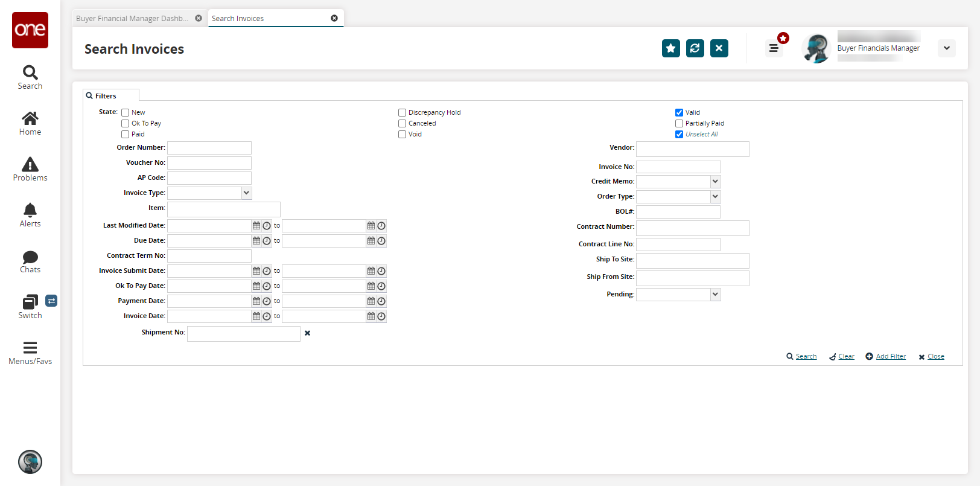The width and height of the screenshot is (980, 486).
Task: Click the clear X beside Shipment No
Action: pos(307,333)
